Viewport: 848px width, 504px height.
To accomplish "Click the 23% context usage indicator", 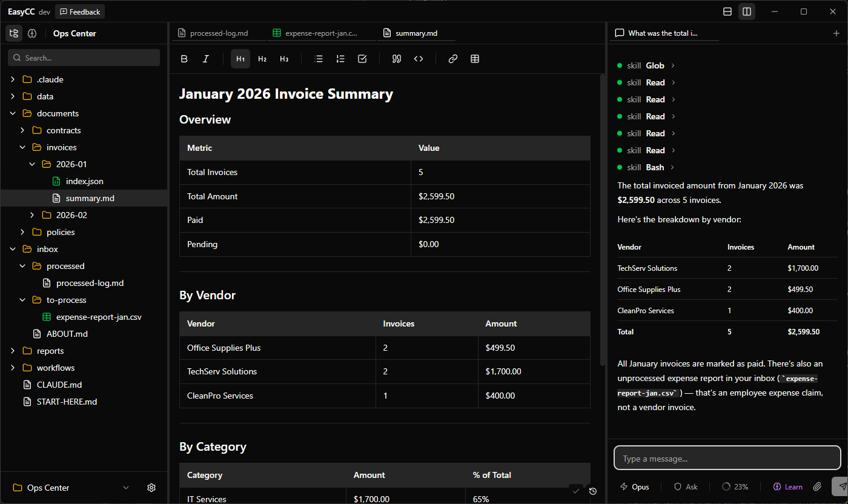I will (x=735, y=486).
